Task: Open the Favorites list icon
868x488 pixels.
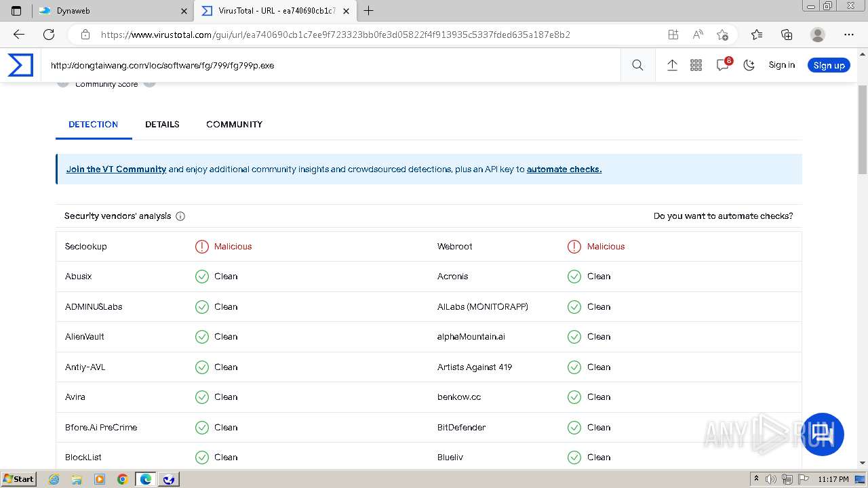Action: pos(757,35)
